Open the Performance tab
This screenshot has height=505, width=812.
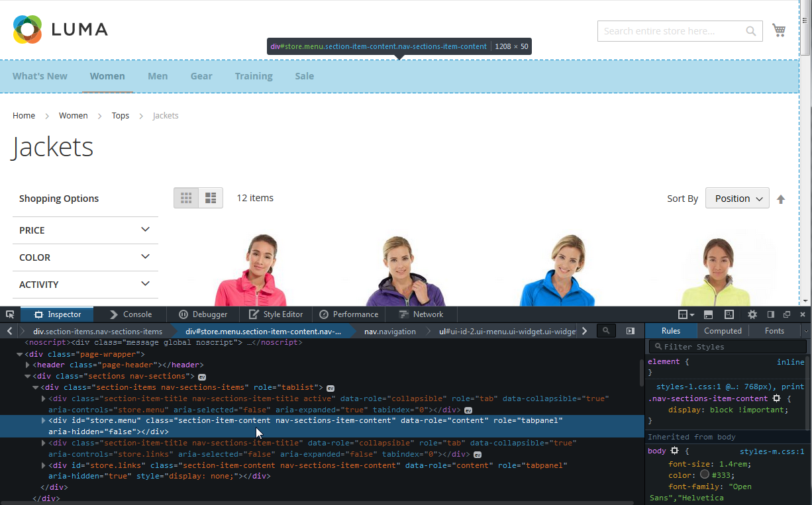[x=348, y=314]
